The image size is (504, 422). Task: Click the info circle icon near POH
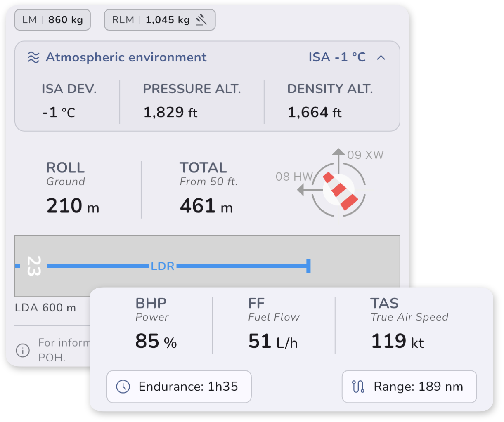point(23,350)
